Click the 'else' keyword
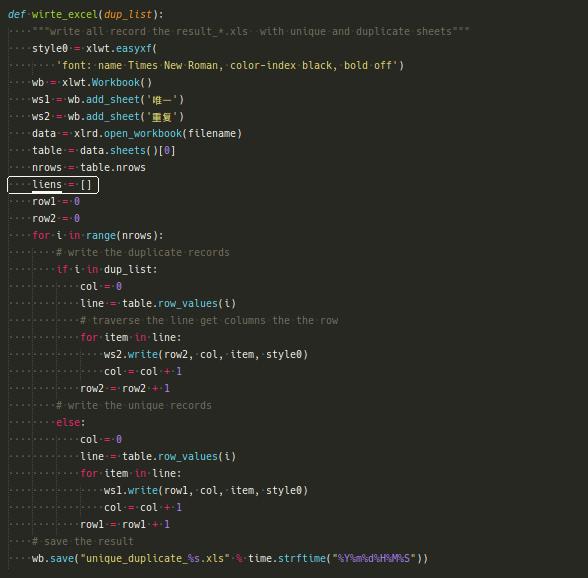 click(x=68, y=422)
